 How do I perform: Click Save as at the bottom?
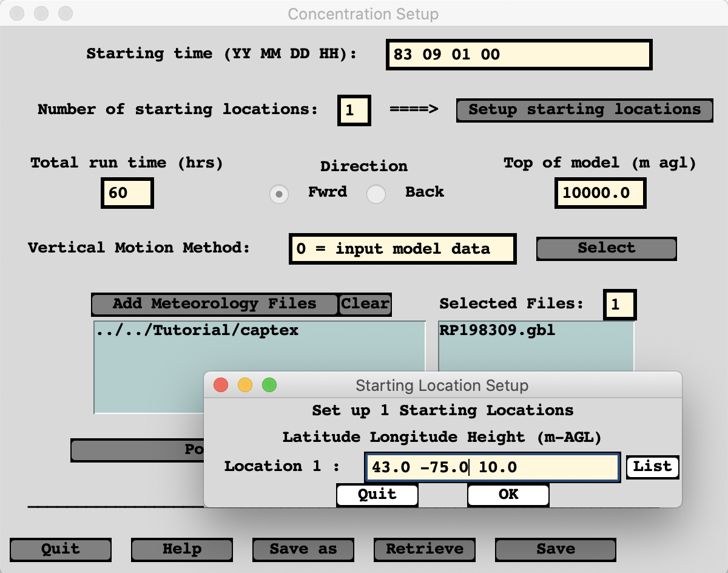pos(303,549)
